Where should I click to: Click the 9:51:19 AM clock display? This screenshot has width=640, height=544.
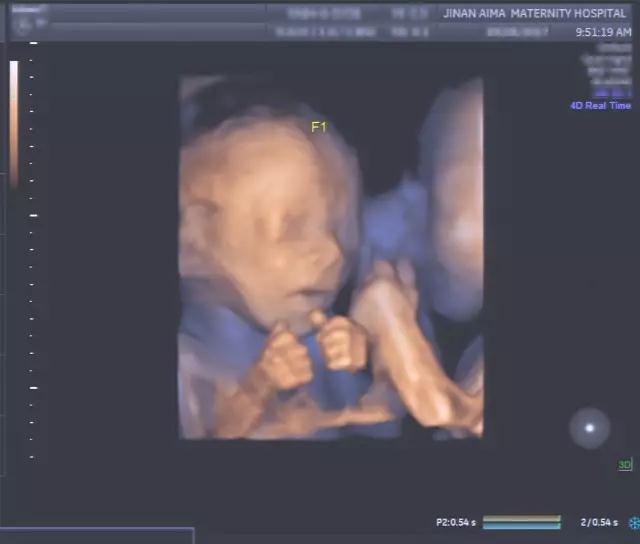(x=604, y=32)
